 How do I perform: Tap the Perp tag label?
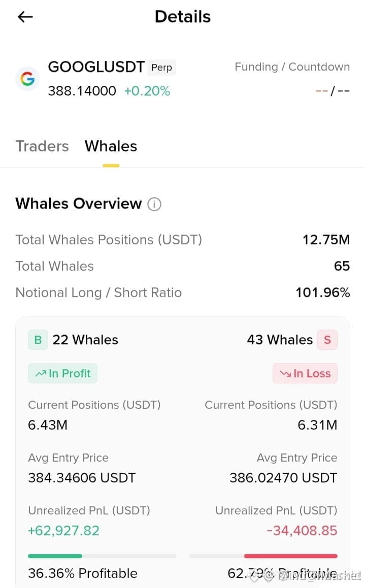click(x=161, y=68)
